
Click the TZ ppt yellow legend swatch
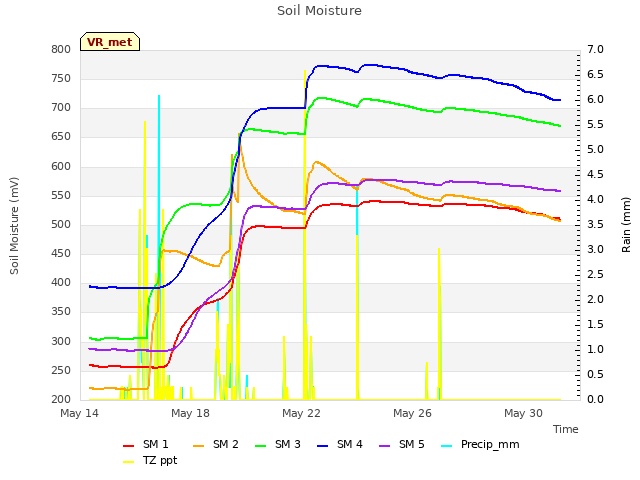pos(129,461)
